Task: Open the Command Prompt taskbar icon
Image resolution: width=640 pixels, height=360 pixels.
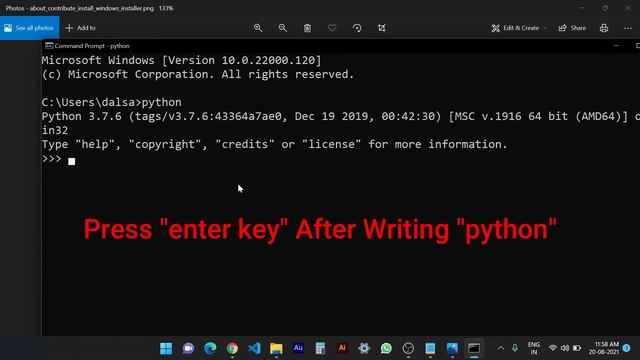Action: click(474, 348)
